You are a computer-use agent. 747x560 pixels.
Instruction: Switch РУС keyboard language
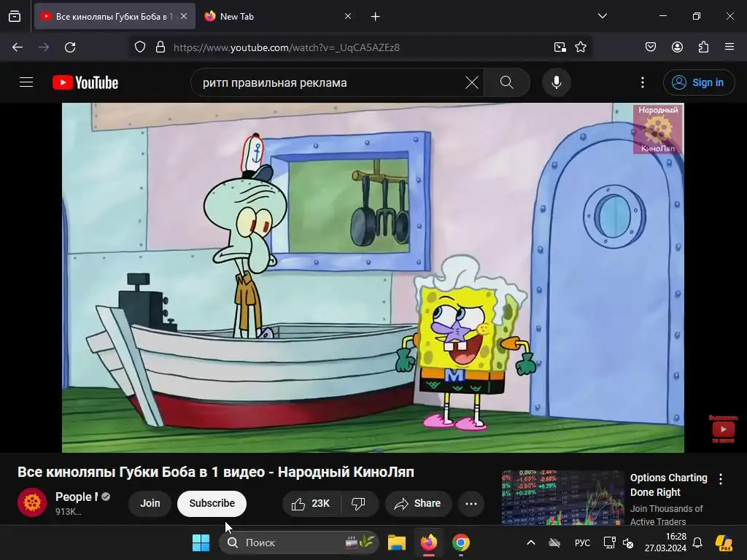582,542
